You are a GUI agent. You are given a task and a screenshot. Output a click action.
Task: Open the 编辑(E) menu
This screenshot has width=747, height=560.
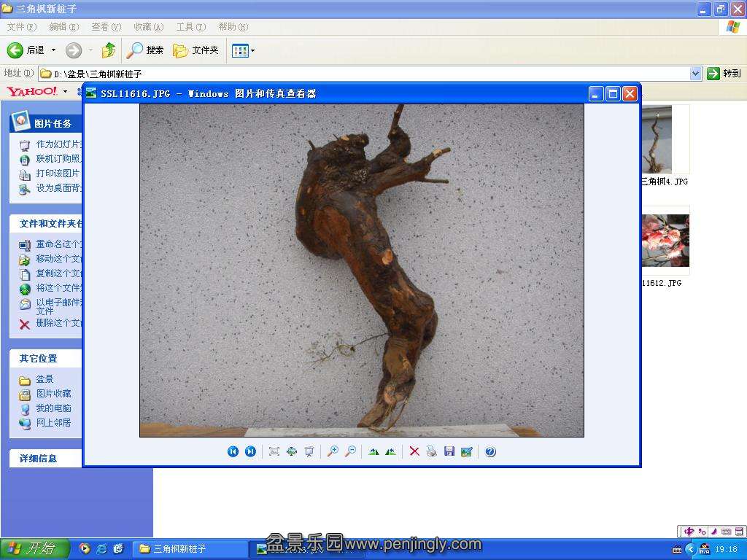64,27
